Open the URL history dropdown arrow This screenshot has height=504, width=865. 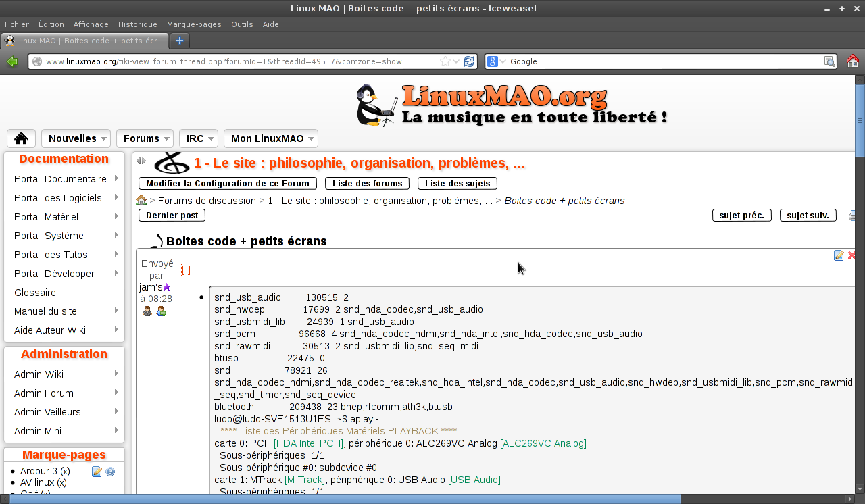coord(457,61)
